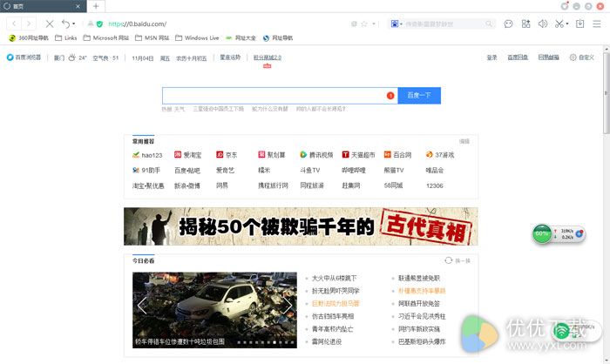Open the 百度网盘 link at top right
The width and height of the screenshot is (610, 364).
click(518, 57)
